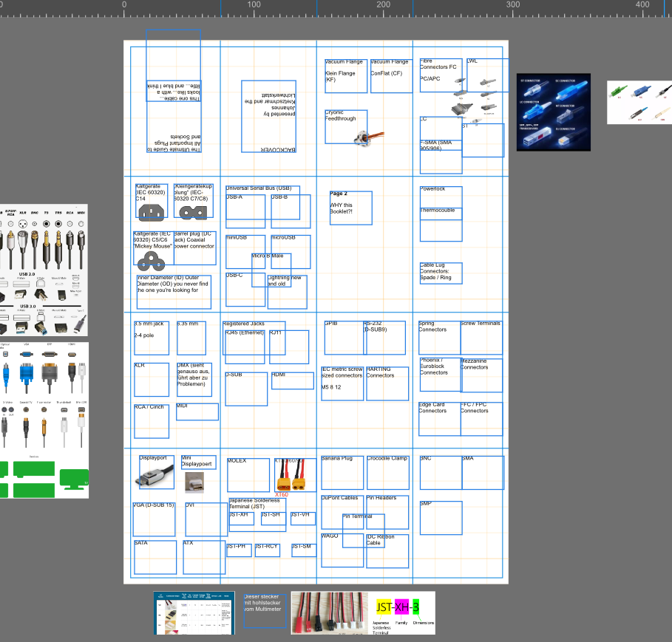Select the 'miniUSB' frame

coord(245,252)
